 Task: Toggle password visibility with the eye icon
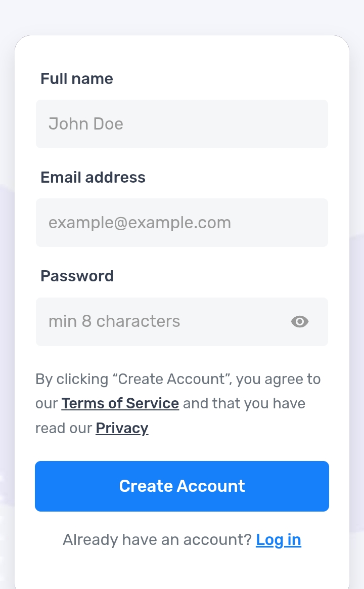300,322
